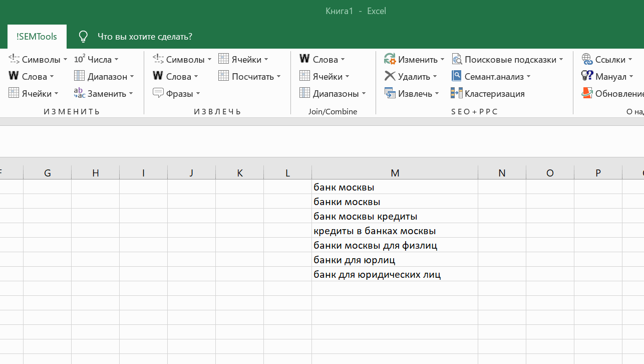The height and width of the screenshot is (364, 644).
Task: Open the Семант.анализ dropdown
Action: [x=529, y=77]
